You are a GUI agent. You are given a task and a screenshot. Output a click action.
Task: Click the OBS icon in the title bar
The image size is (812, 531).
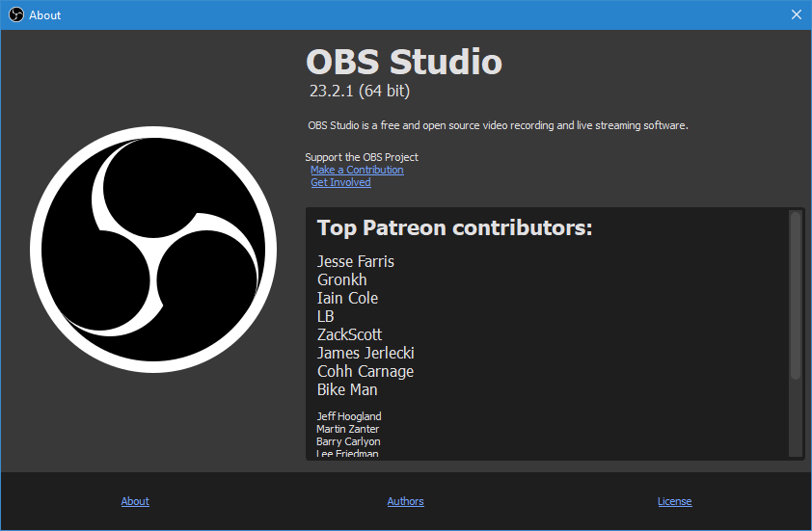point(16,14)
